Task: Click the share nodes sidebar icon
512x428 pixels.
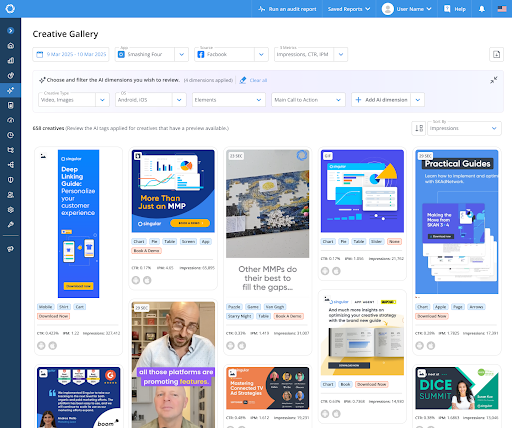Action: 10,165
